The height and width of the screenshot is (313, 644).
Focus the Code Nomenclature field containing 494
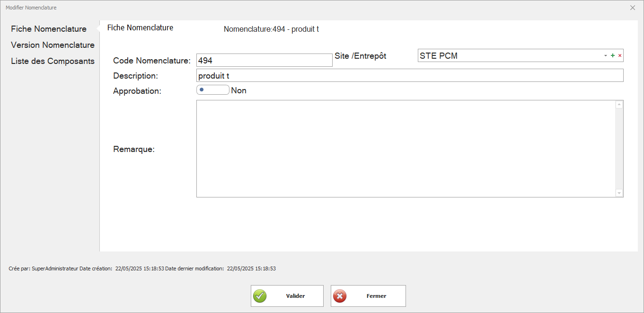tap(264, 61)
